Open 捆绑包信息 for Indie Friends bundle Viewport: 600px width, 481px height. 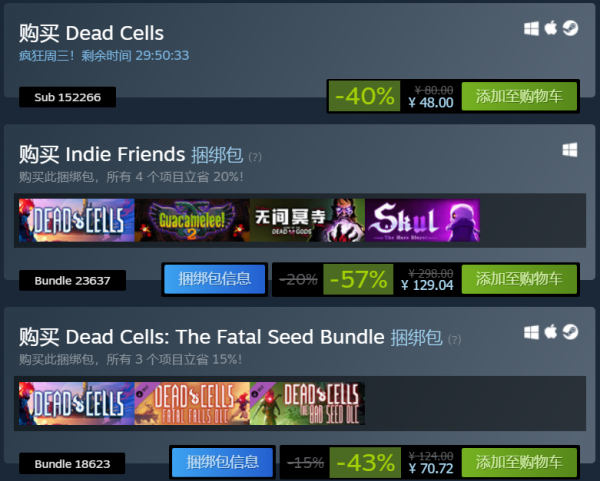click(x=215, y=279)
